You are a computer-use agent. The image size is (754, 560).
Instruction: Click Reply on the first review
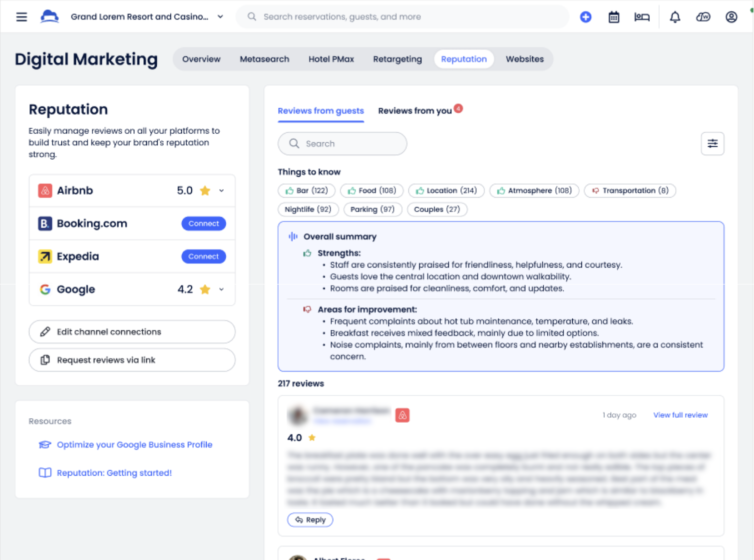pyautogui.click(x=310, y=520)
